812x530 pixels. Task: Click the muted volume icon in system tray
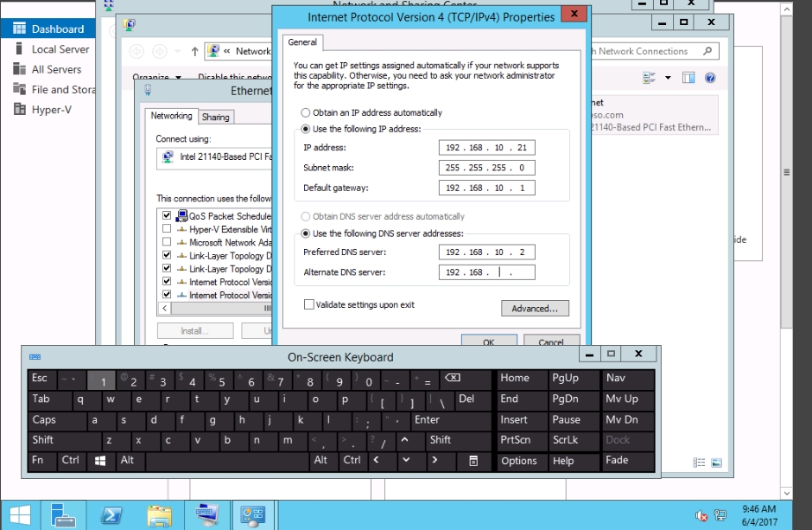(701, 515)
